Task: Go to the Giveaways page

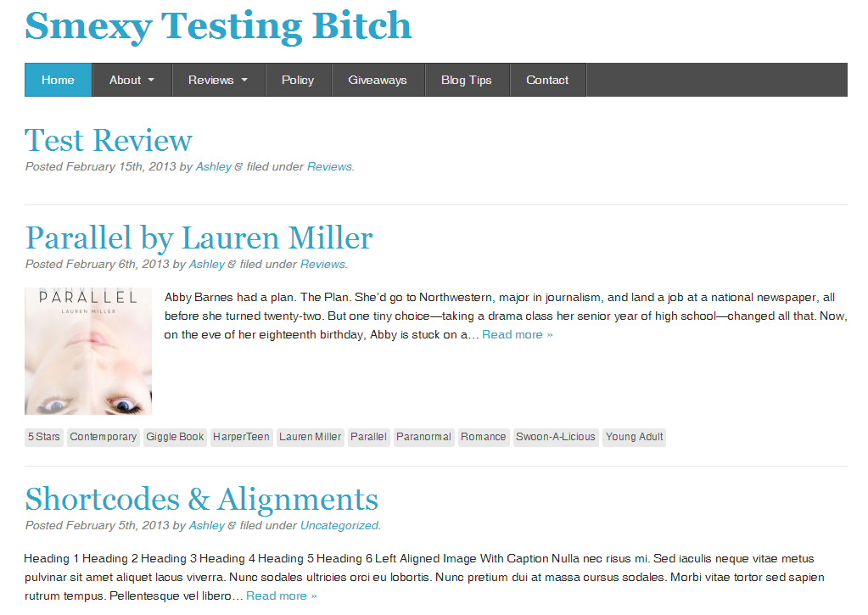Action: (378, 80)
